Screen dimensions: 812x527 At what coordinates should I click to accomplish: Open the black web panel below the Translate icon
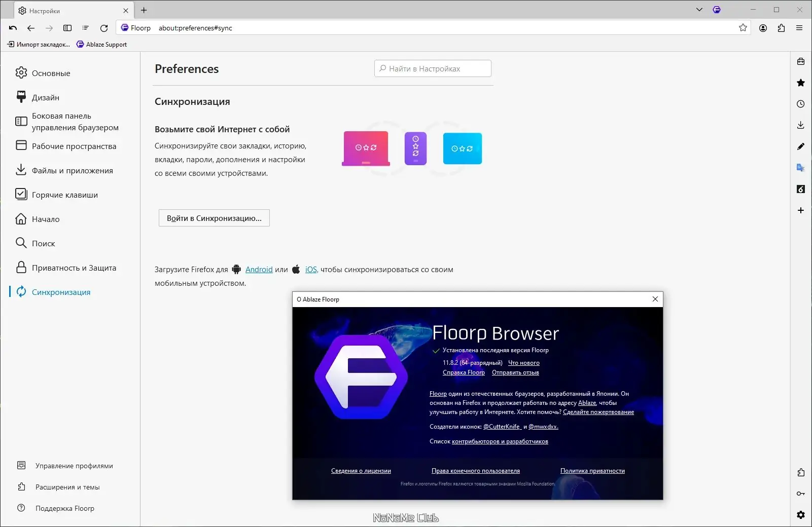tap(801, 189)
